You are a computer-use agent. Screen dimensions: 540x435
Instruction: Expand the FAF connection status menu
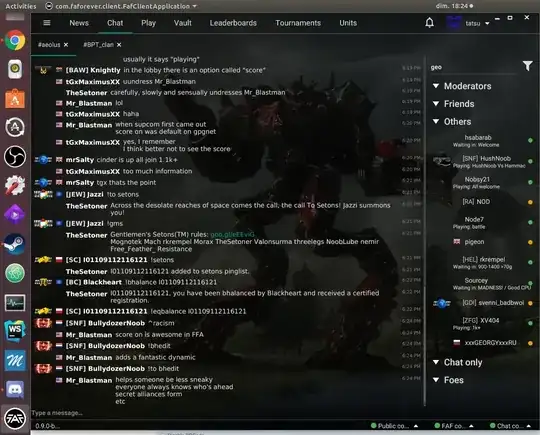454,426
